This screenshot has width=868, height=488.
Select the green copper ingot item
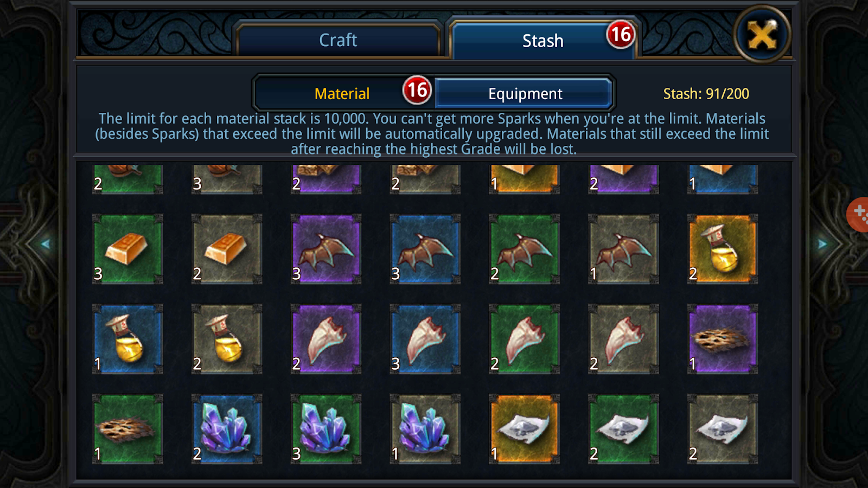pyautogui.click(x=127, y=249)
